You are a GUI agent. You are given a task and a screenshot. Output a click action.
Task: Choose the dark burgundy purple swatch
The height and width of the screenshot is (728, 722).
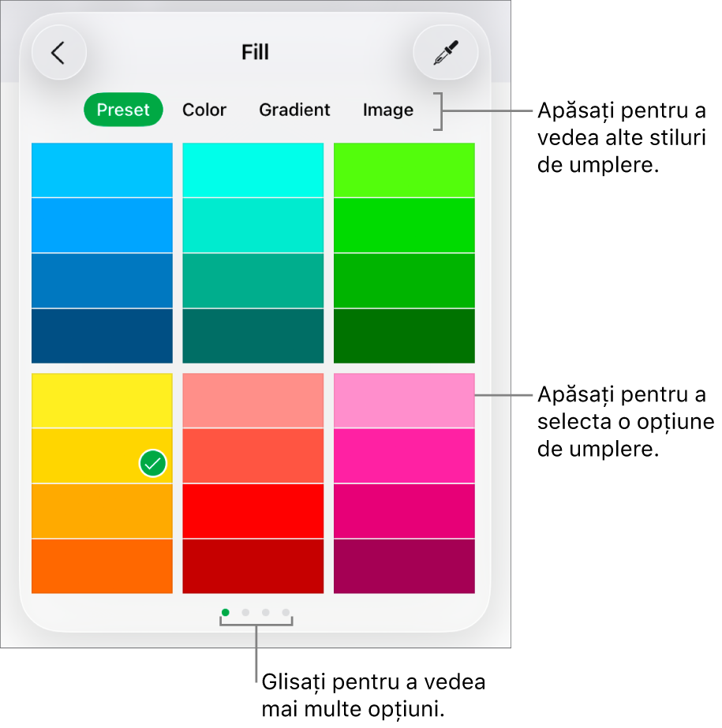(x=404, y=566)
